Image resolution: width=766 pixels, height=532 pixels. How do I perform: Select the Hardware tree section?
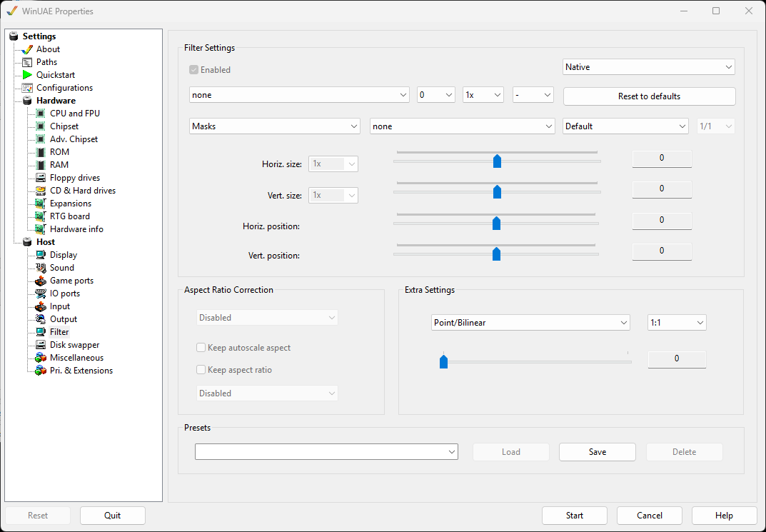click(56, 101)
